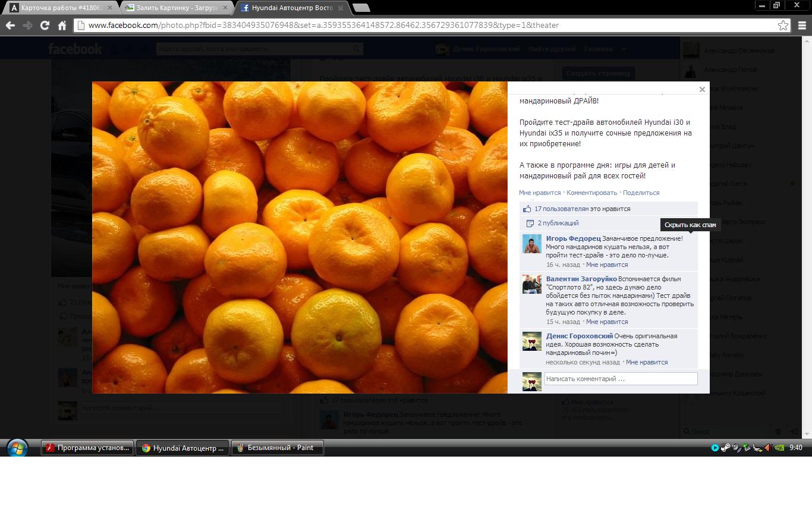
Task: View the 17 пользователям likes list
Action: pos(562,209)
